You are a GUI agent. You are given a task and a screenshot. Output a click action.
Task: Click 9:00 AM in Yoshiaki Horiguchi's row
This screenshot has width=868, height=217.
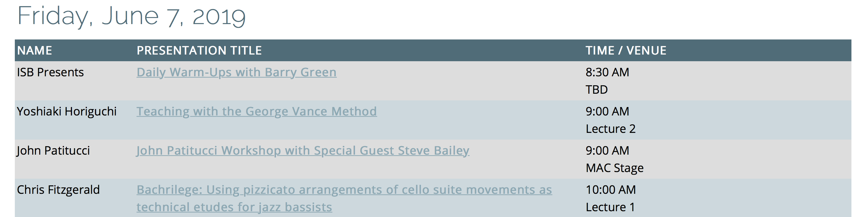click(x=607, y=111)
